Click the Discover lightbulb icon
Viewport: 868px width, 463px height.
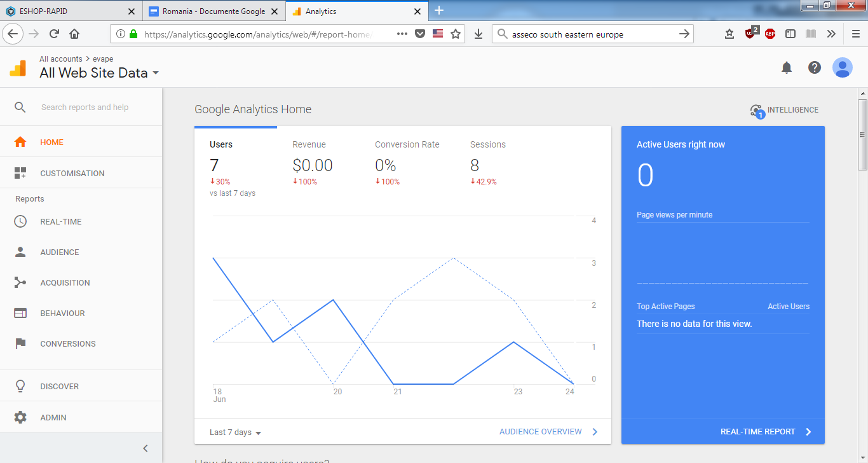[20, 386]
